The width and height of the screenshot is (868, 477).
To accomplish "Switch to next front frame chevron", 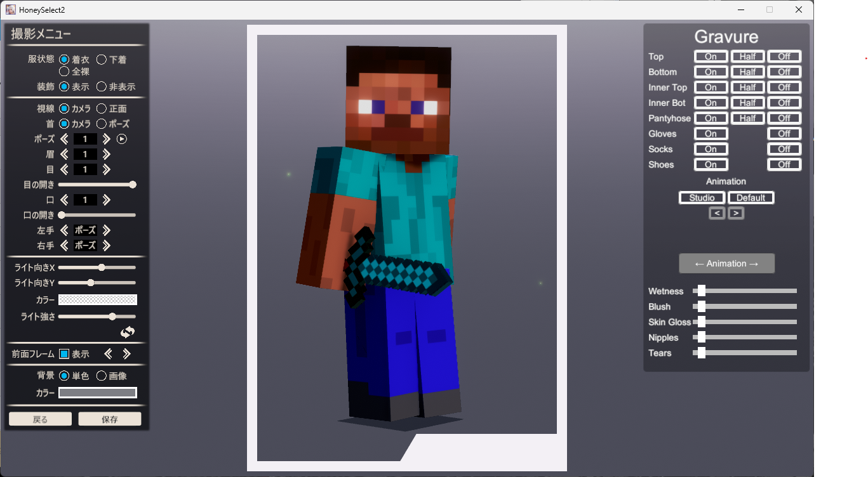I will [126, 354].
